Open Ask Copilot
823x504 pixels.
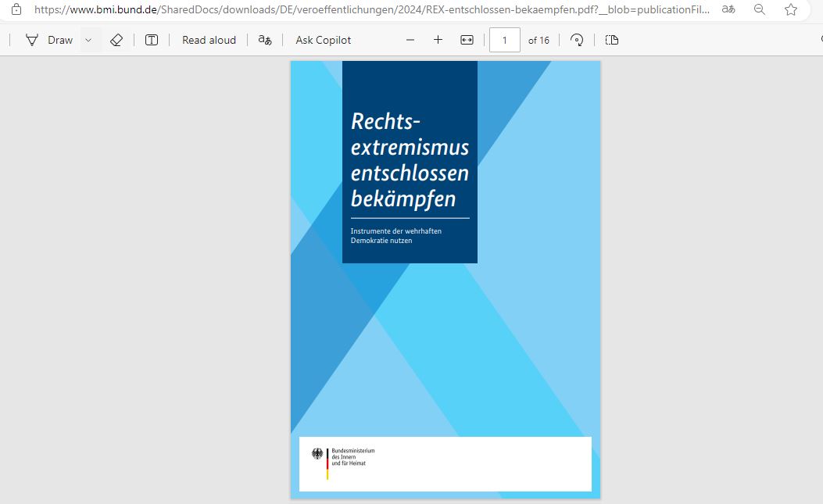(x=323, y=40)
